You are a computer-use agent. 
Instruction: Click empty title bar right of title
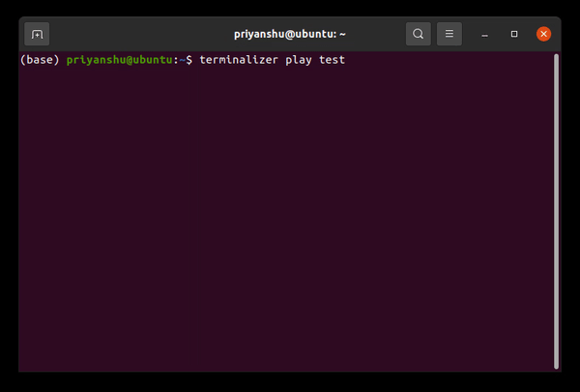[377, 34]
